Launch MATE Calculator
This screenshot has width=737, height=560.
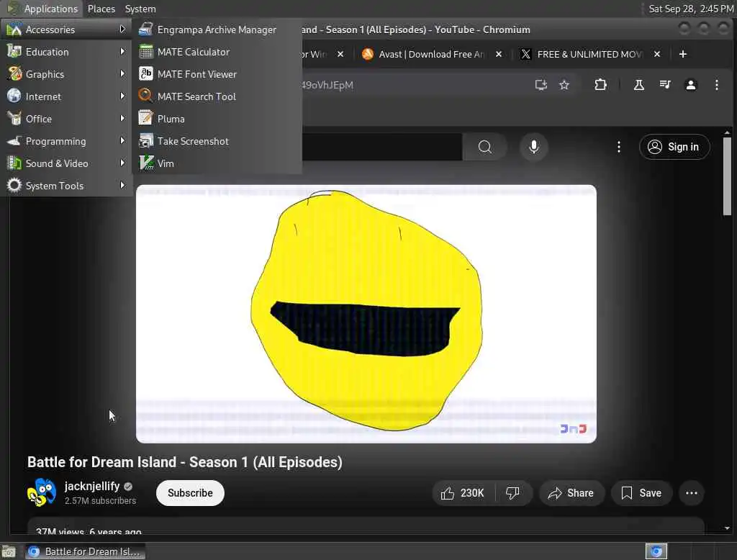point(217,52)
